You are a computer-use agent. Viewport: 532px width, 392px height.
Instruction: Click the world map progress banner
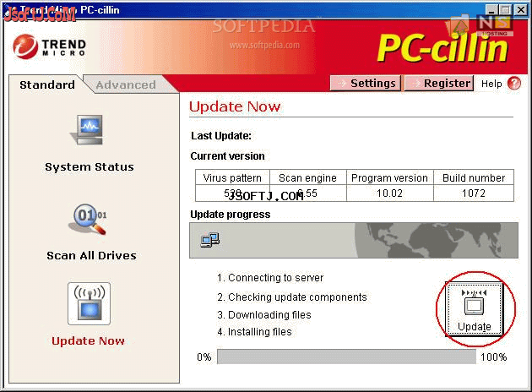(x=354, y=240)
